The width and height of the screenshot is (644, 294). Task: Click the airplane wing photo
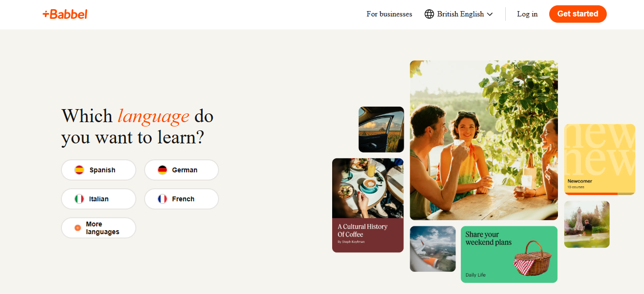433,249
